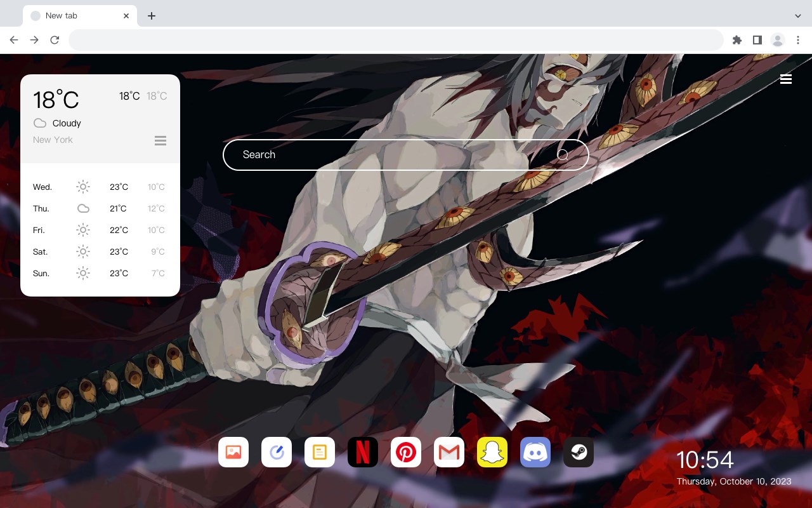Close the New tab tab
The height and width of the screenshot is (508, 812).
(126, 16)
